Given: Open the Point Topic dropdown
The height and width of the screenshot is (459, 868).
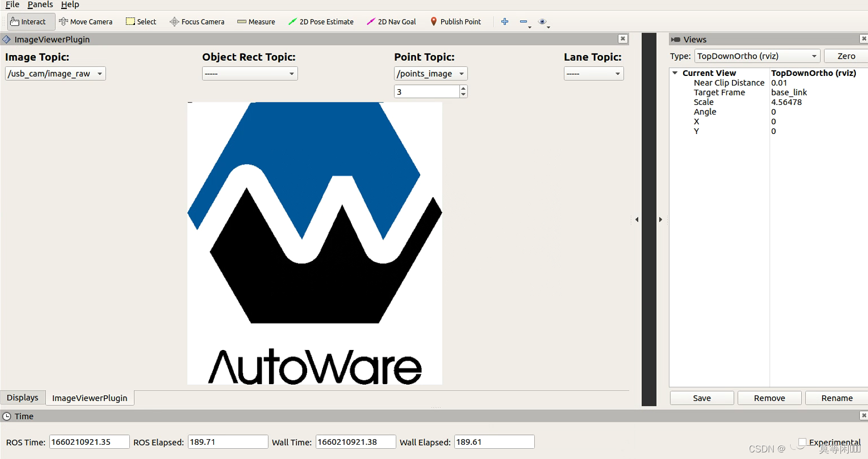Looking at the screenshot, I should coord(430,73).
